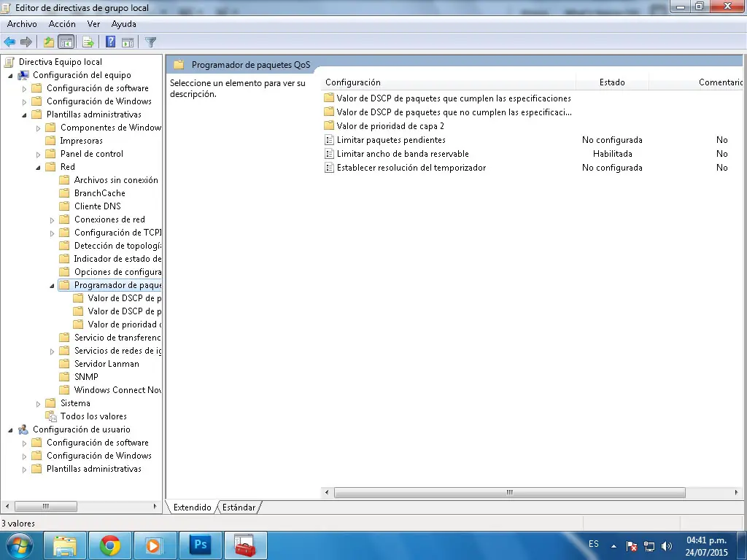Switch to the Estándar tab
Screen dimensions: 747x560
tap(239, 507)
